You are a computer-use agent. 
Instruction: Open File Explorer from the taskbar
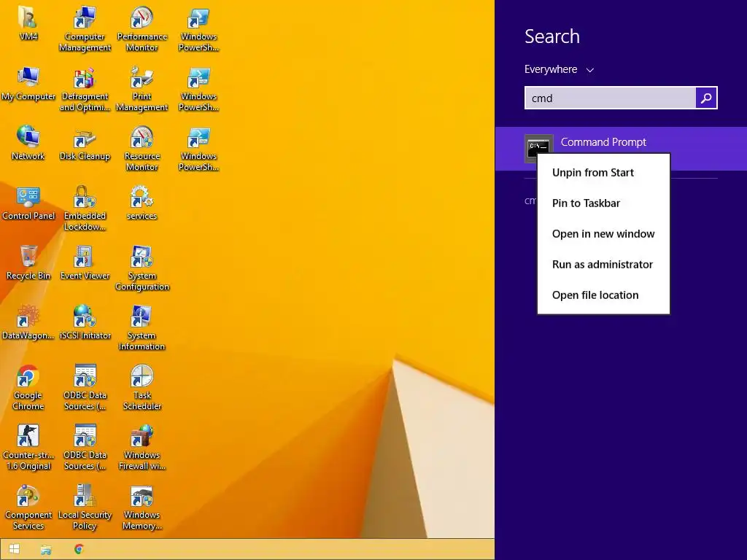[x=46, y=550]
